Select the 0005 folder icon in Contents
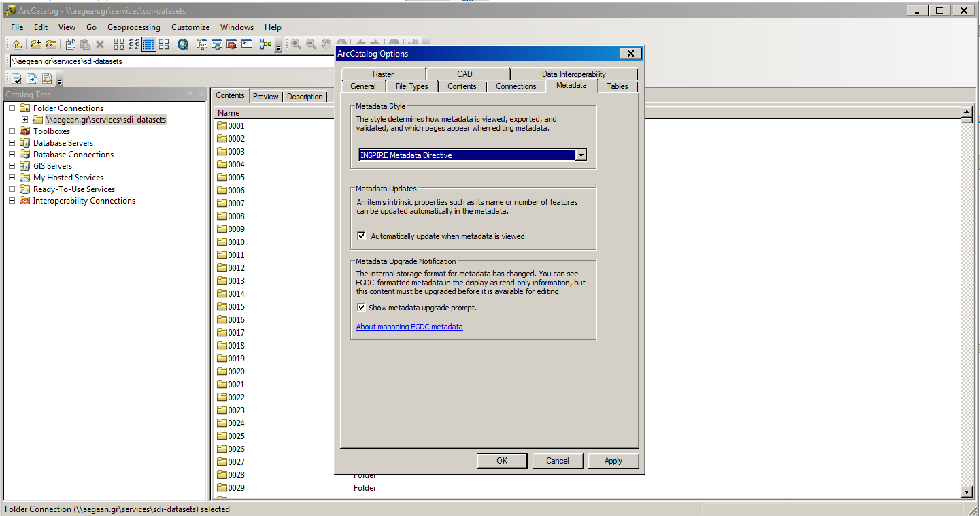Screen dimensions: 980x516 (222, 178)
